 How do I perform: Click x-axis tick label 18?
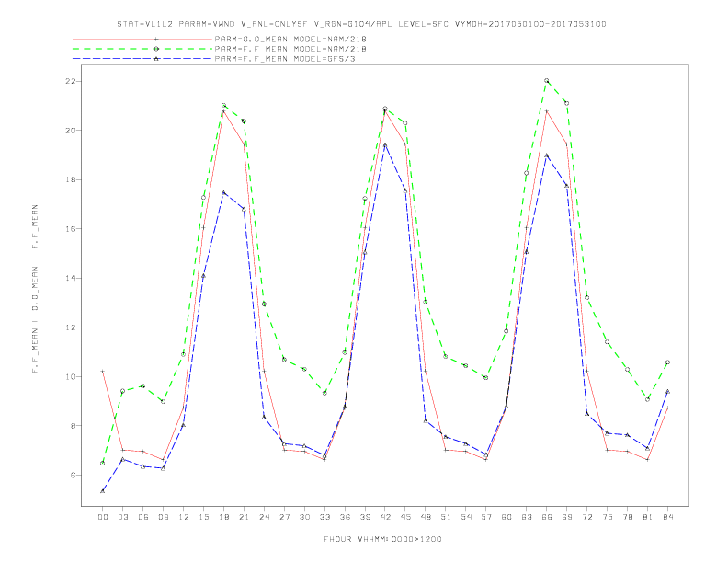click(223, 517)
